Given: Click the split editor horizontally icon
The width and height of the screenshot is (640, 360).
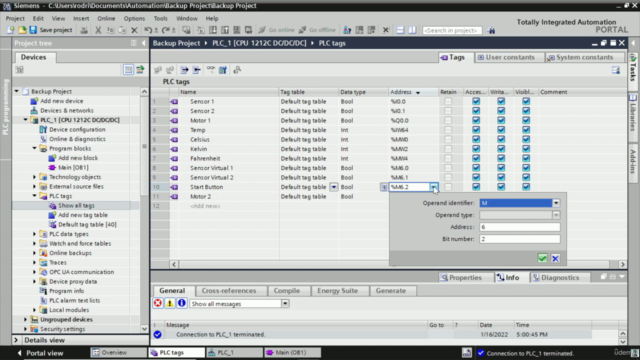Looking at the screenshot, I should [400, 30].
